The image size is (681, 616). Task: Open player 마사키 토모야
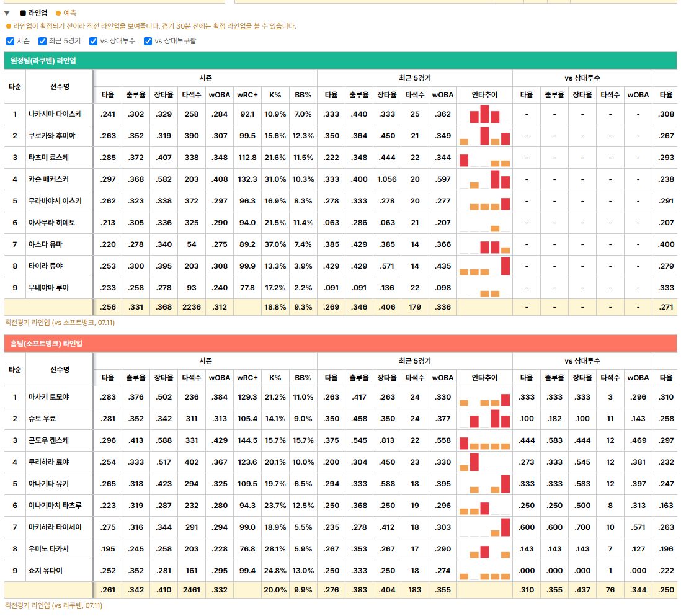(x=48, y=397)
